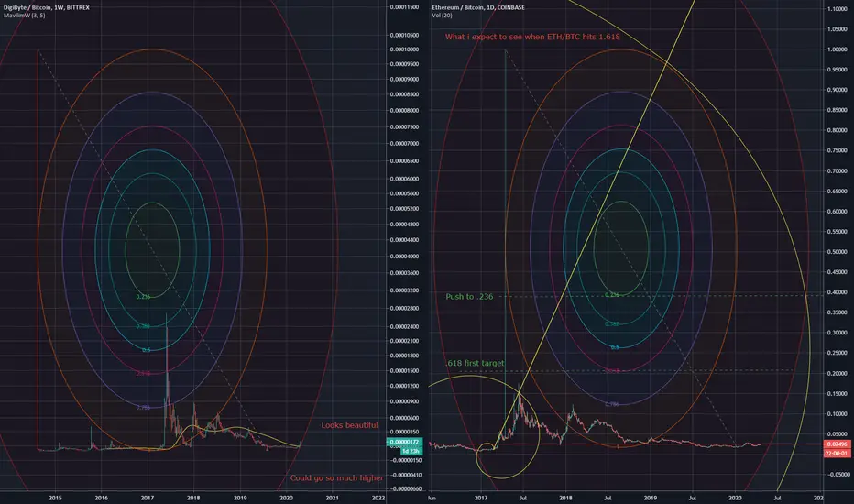Click the green 0.00000172 current price tag
This screenshot has width=854, height=504.
[x=403, y=442]
